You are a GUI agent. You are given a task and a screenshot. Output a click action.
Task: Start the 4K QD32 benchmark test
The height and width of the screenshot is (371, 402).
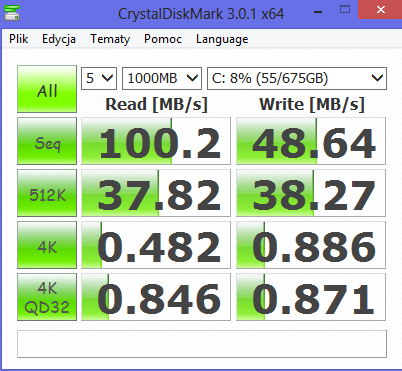[x=47, y=297]
